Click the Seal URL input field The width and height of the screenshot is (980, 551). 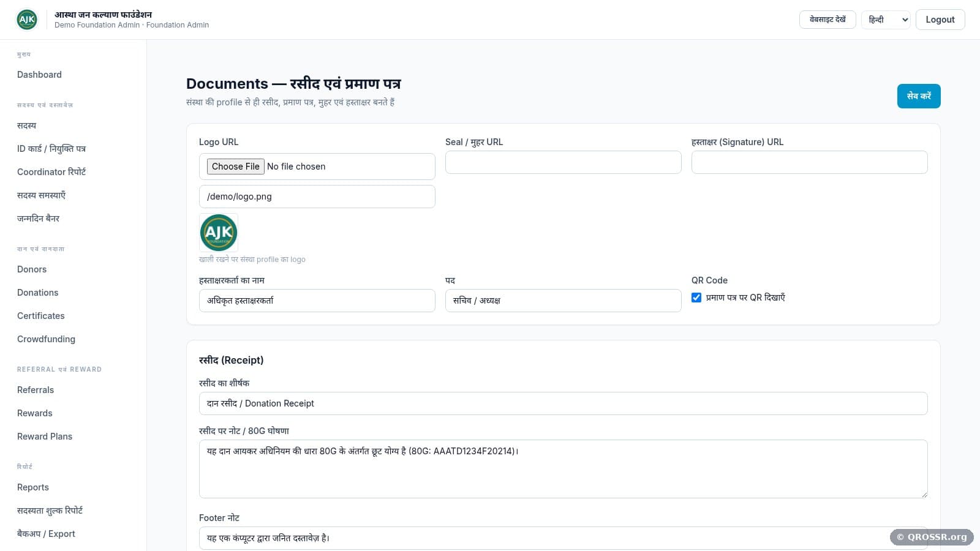(x=563, y=162)
